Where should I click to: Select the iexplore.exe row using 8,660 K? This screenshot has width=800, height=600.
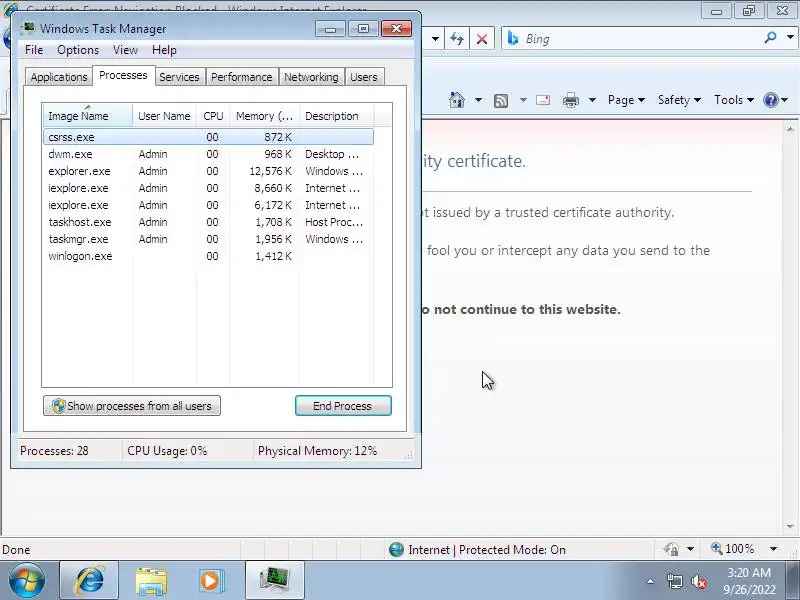209,188
